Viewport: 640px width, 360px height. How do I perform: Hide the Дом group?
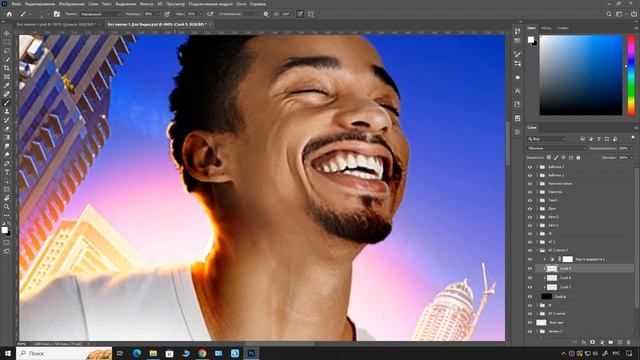tap(530, 209)
